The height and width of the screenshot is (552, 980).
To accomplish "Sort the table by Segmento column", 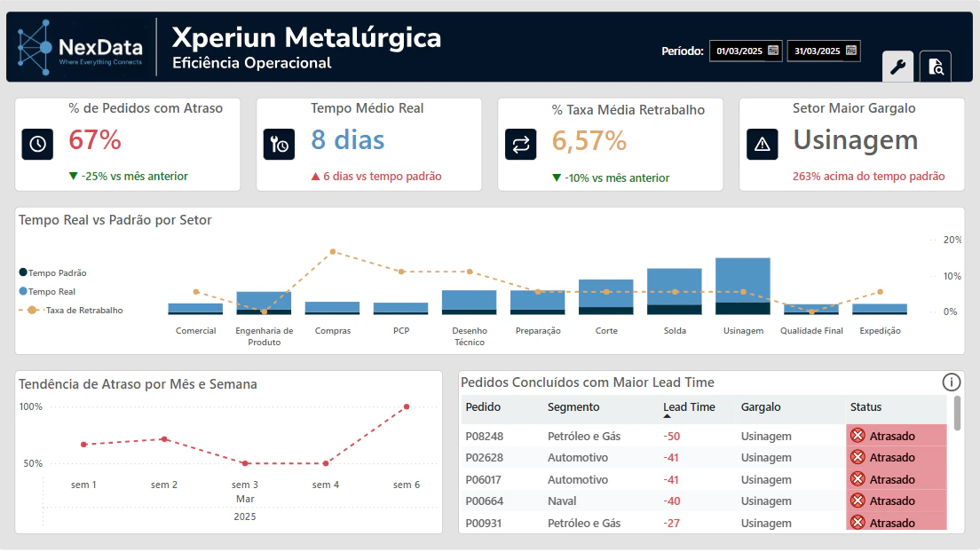I will pyautogui.click(x=573, y=407).
